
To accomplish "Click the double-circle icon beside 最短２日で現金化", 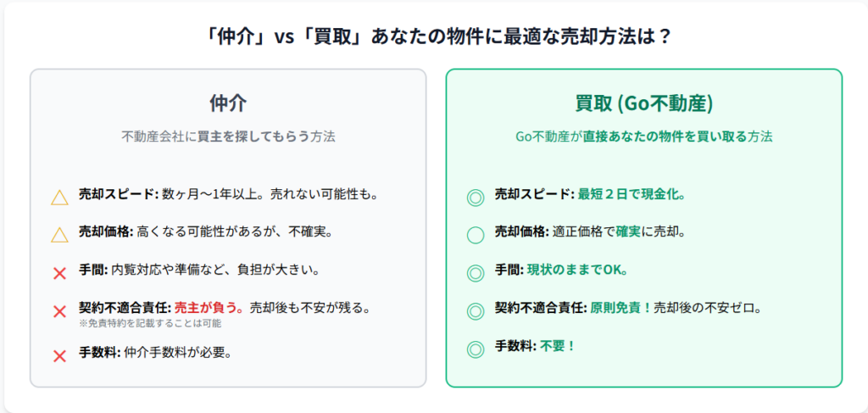I will click(476, 197).
